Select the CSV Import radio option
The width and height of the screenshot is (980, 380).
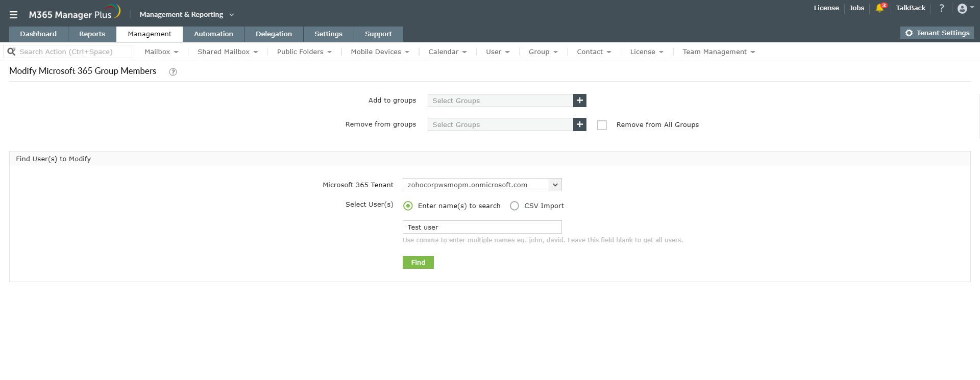pos(514,206)
